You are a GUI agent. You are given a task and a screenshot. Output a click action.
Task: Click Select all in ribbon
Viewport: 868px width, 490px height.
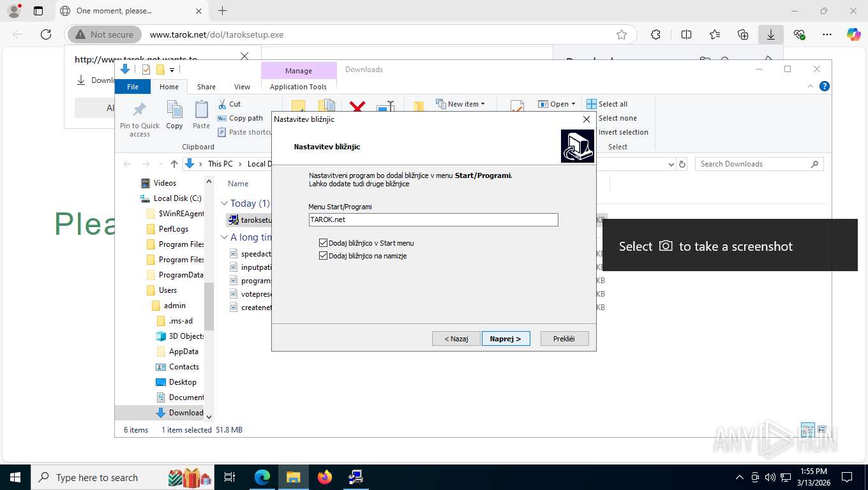coord(607,104)
